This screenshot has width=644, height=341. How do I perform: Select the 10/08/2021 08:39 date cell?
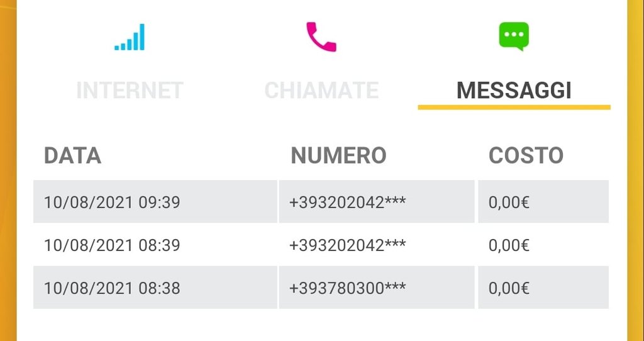pyautogui.click(x=155, y=245)
